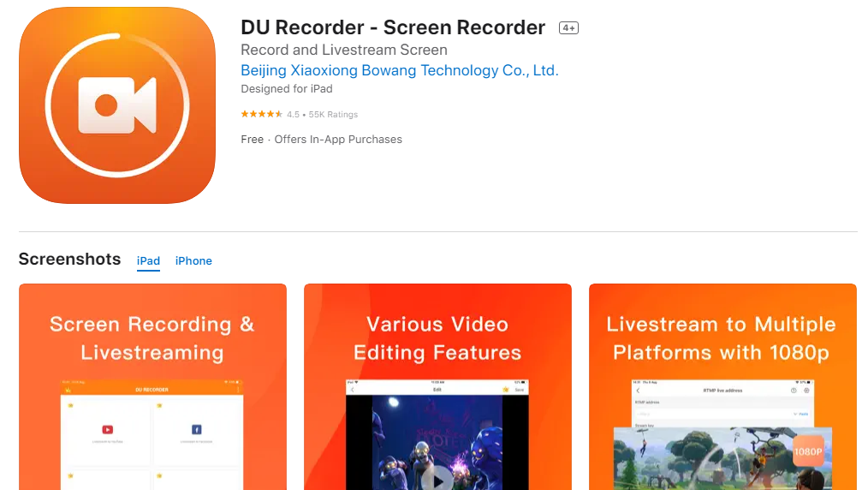Image resolution: width=868 pixels, height=490 pixels.
Task: Click the play button on the video preview
Action: [438, 480]
